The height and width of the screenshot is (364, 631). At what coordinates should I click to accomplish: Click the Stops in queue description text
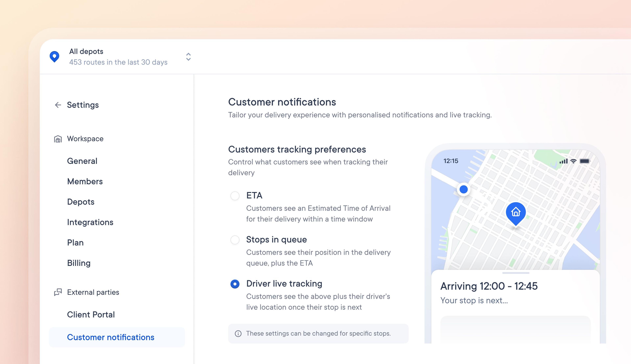coord(318,258)
